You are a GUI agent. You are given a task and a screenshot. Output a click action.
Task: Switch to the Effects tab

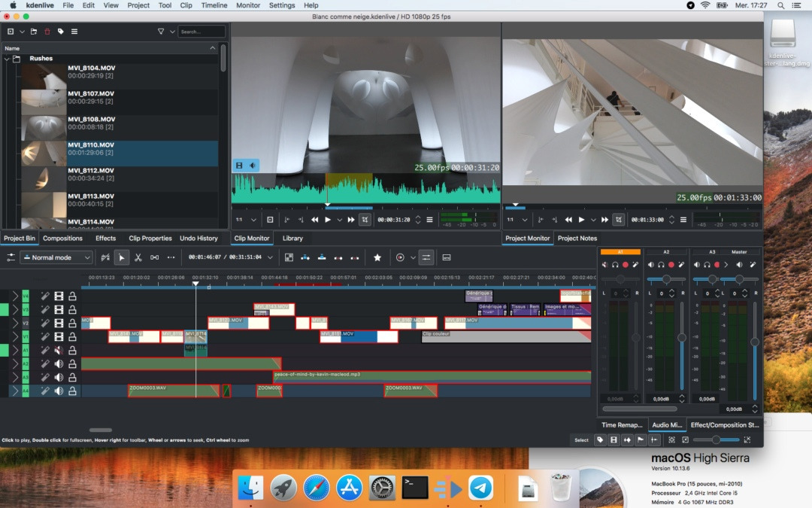coord(105,239)
